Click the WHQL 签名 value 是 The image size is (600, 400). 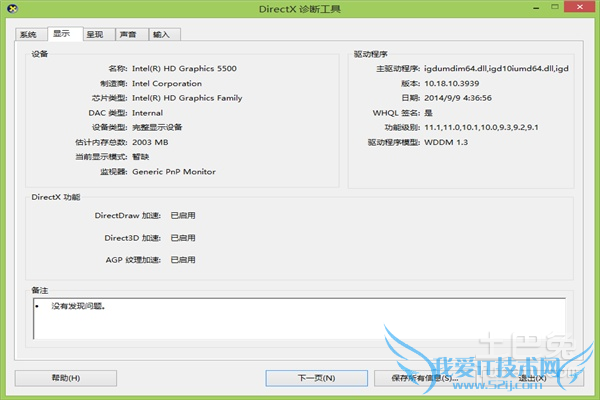(x=428, y=113)
